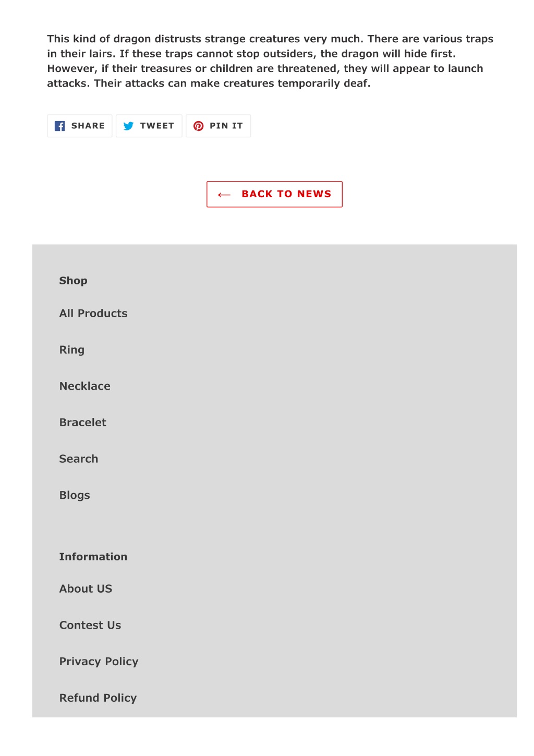Screen dimensions: 534x756
Task: Click the left arrow in Back to News
Action: tap(224, 195)
